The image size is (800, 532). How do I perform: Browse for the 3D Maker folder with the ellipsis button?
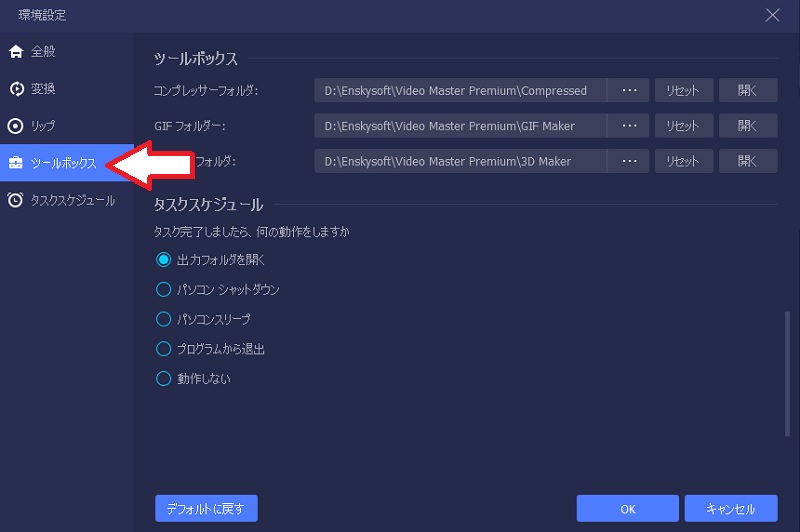pyautogui.click(x=629, y=161)
